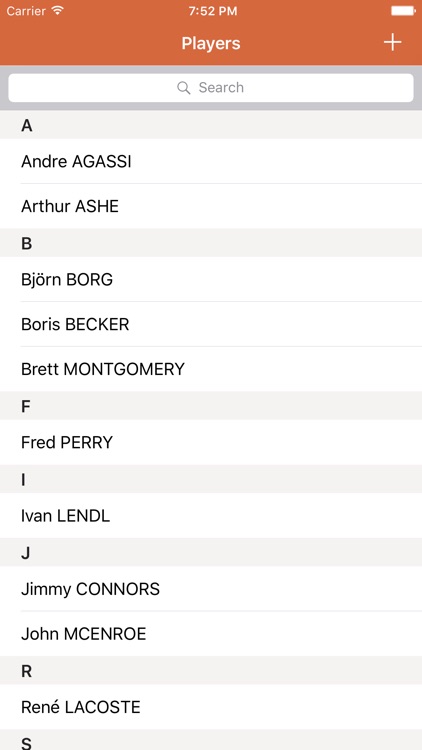Image resolution: width=422 pixels, height=750 pixels.
Task: Focus the Search input field
Action: click(x=211, y=88)
